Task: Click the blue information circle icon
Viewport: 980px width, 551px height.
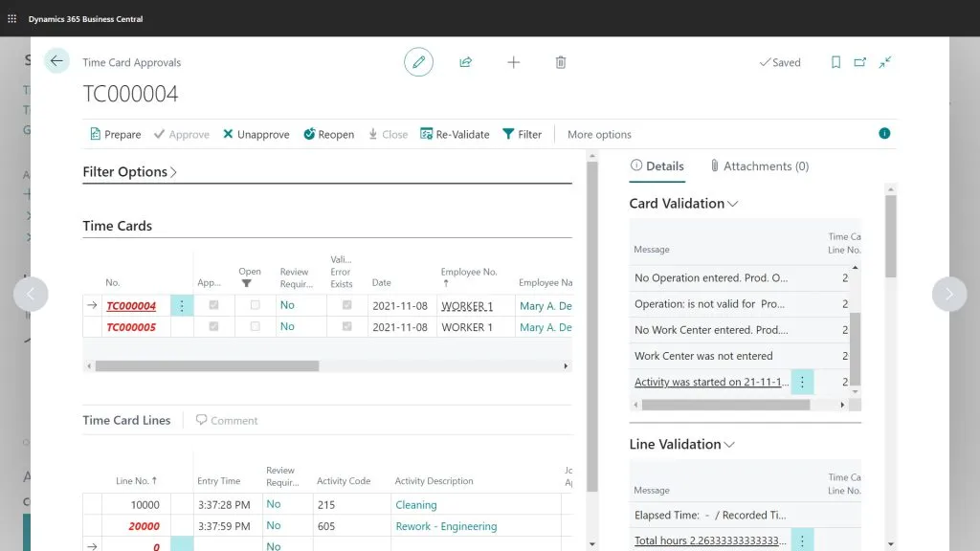Action: tap(884, 134)
